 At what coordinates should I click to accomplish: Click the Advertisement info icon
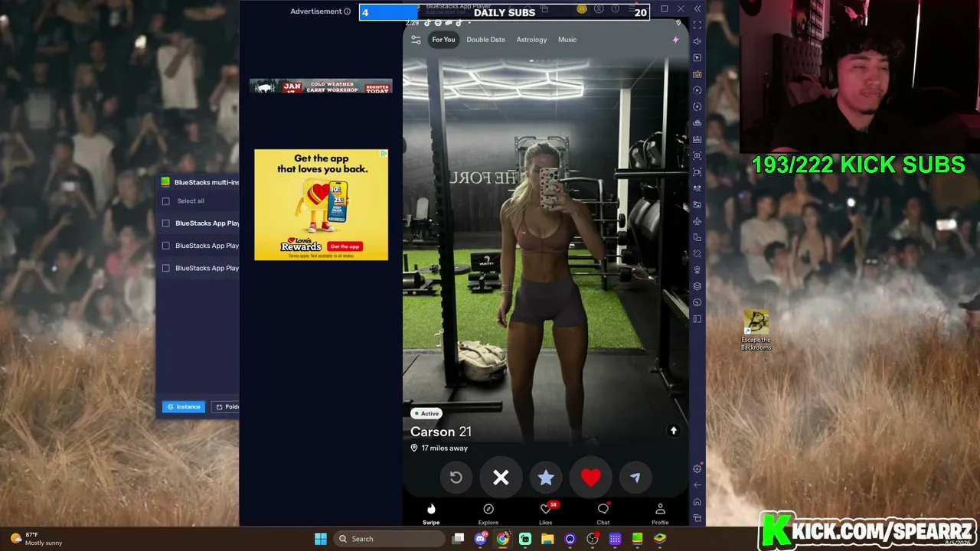click(347, 11)
